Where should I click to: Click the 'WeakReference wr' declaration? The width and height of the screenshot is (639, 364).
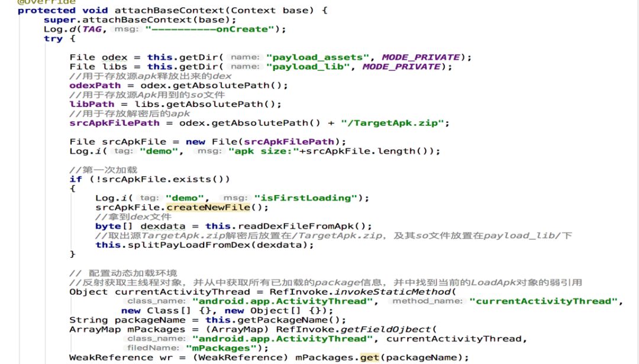coord(121,357)
